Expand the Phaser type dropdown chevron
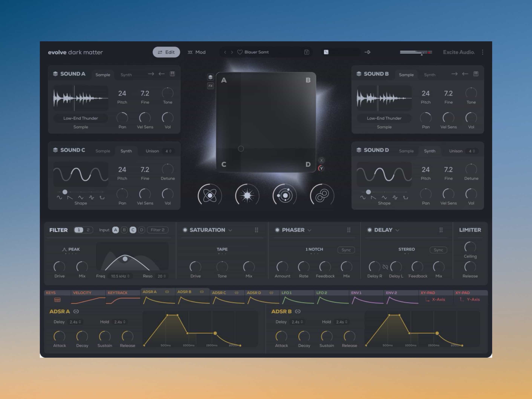The image size is (532, 399). pos(309,230)
